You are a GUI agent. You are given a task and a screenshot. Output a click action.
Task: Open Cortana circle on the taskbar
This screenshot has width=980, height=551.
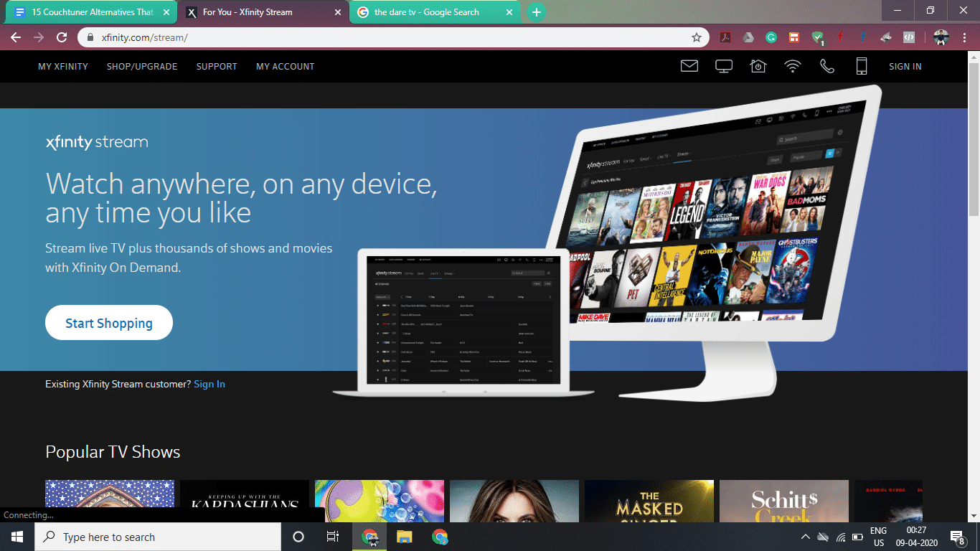click(298, 537)
